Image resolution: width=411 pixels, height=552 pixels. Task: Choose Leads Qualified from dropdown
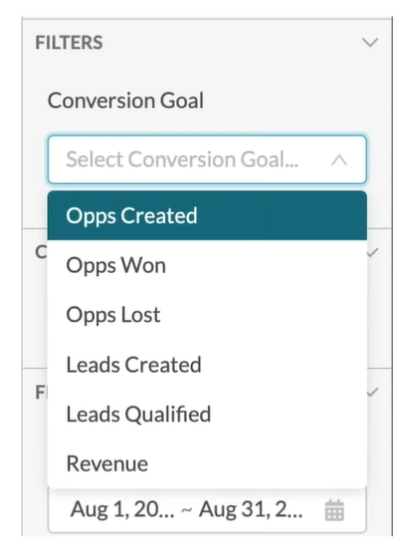pyautogui.click(x=207, y=414)
